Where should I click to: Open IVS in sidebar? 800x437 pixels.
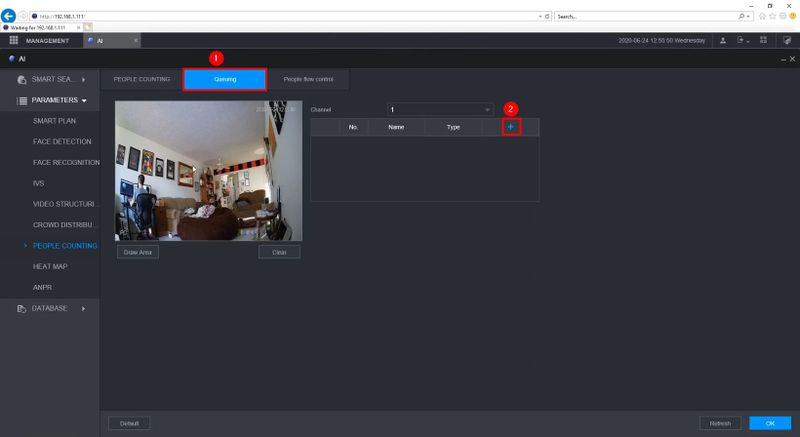38,184
